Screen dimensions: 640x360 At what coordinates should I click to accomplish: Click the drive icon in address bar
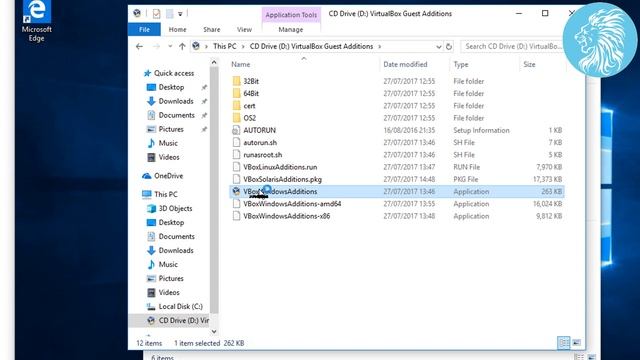point(196,46)
